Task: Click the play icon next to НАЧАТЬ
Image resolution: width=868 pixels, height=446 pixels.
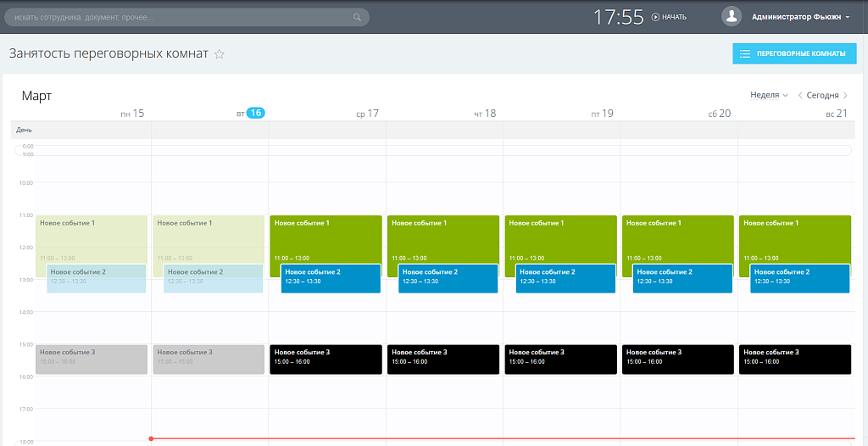Action: click(x=655, y=17)
